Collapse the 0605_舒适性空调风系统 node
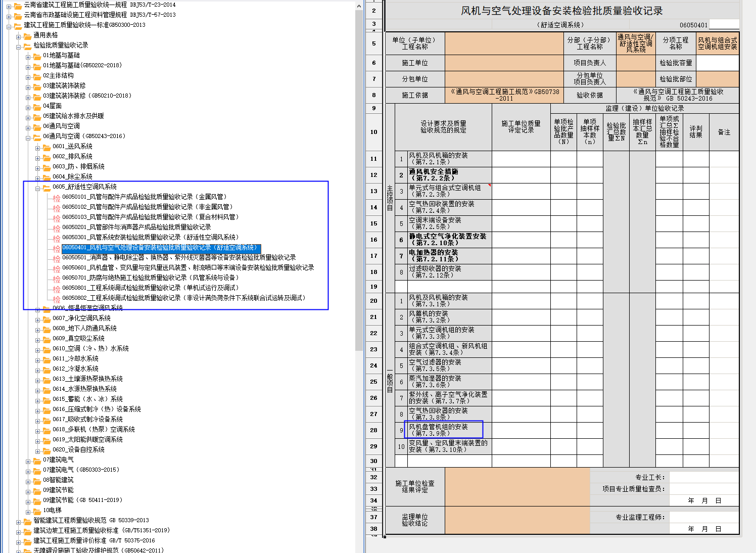 click(38, 188)
